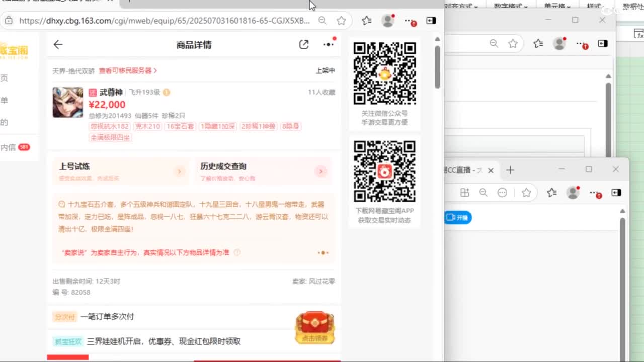644x362 pixels.
Task: Expand the seller note with the dots button
Action: [x=323, y=252]
